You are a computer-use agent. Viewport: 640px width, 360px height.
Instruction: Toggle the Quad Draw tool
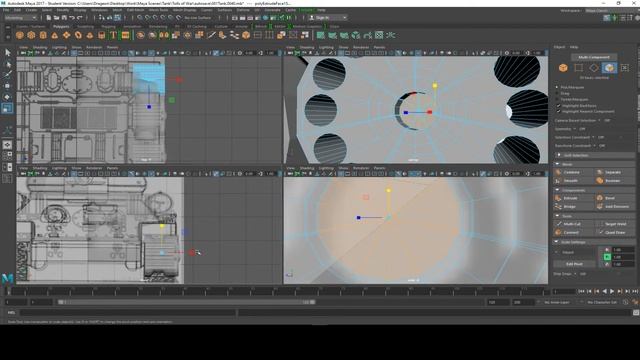point(614,233)
